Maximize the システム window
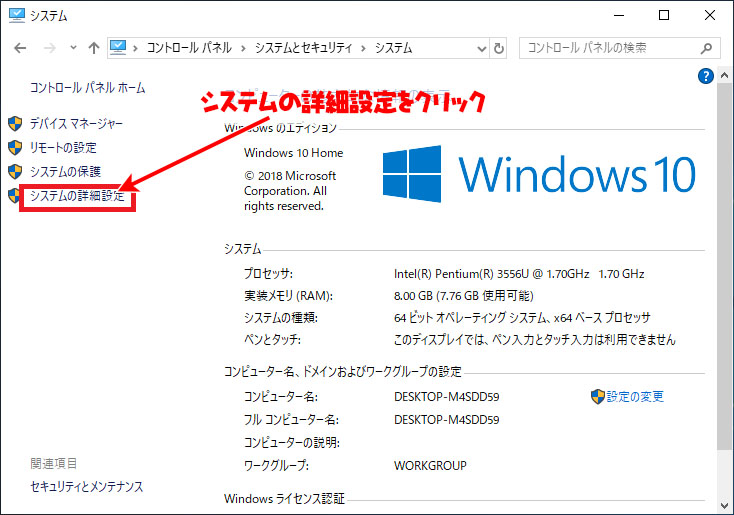 pyautogui.click(x=664, y=15)
